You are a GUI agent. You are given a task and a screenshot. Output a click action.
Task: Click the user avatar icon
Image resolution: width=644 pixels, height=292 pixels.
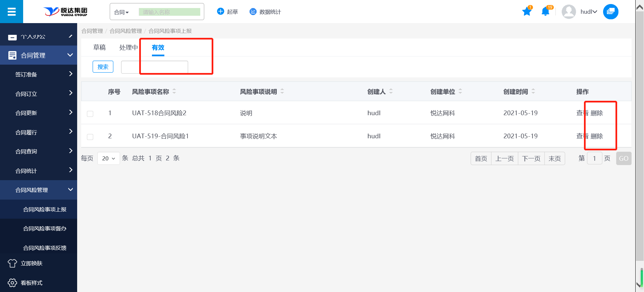pos(569,12)
